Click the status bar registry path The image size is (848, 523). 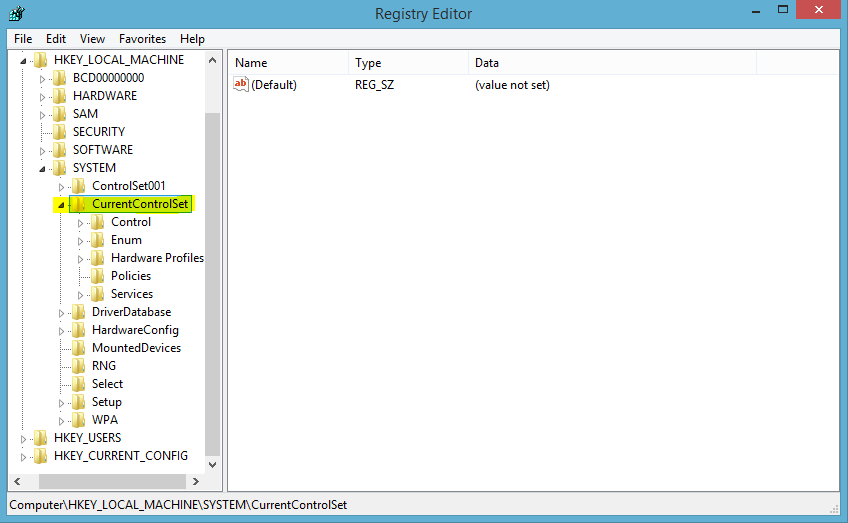coord(178,505)
